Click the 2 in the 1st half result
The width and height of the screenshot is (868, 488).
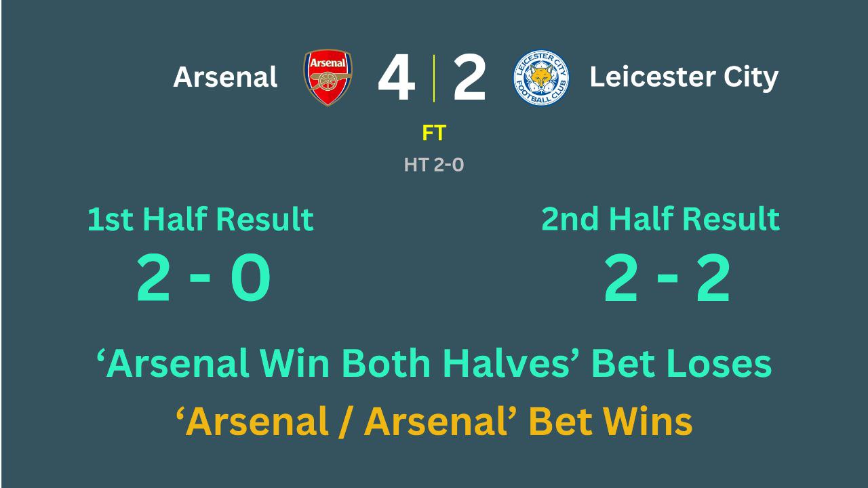click(x=153, y=278)
